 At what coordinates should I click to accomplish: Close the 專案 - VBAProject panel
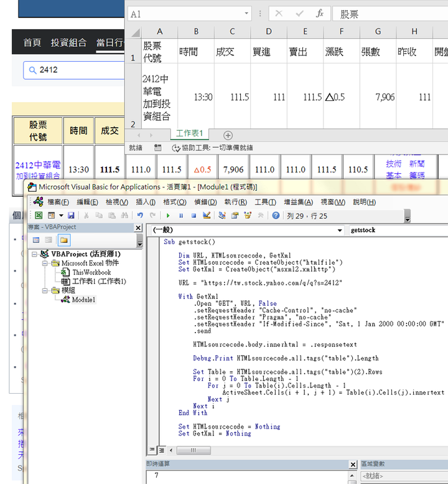[138, 228]
